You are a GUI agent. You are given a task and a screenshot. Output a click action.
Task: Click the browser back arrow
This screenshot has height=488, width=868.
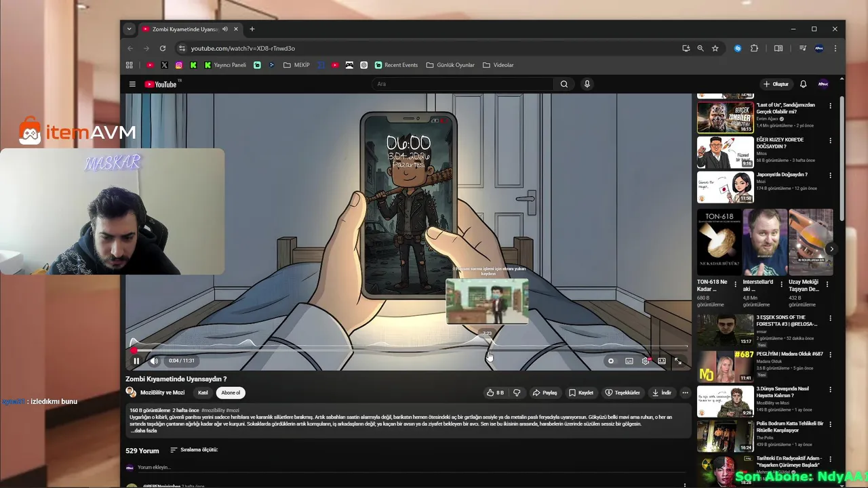tap(130, 48)
